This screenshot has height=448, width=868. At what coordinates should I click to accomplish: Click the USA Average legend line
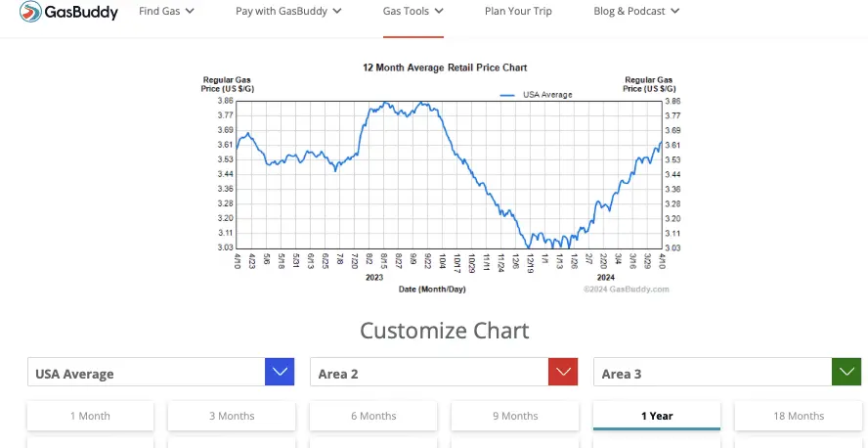[506, 95]
